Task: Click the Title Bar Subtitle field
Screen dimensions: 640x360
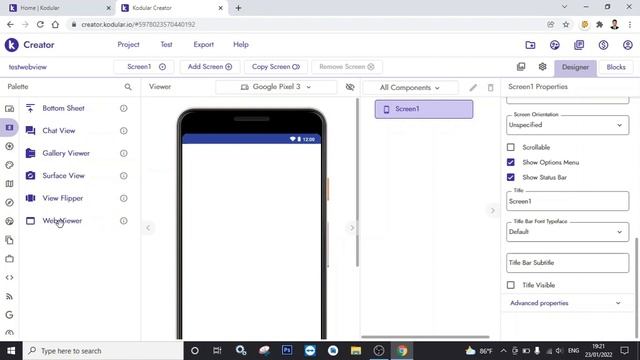Action: (567, 263)
